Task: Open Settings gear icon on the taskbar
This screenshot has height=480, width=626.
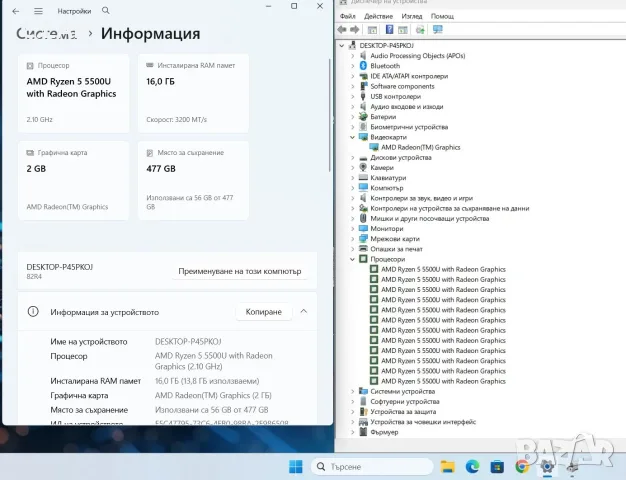Action: pos(547,466)
